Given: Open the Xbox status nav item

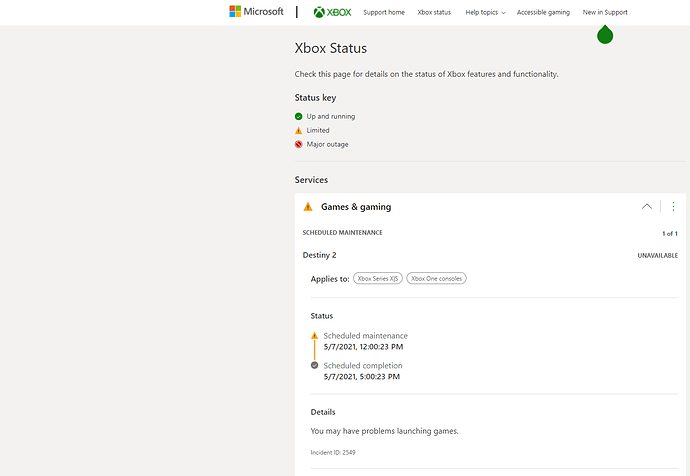Looking at the screenshot, I should click(x=435, y=12).
